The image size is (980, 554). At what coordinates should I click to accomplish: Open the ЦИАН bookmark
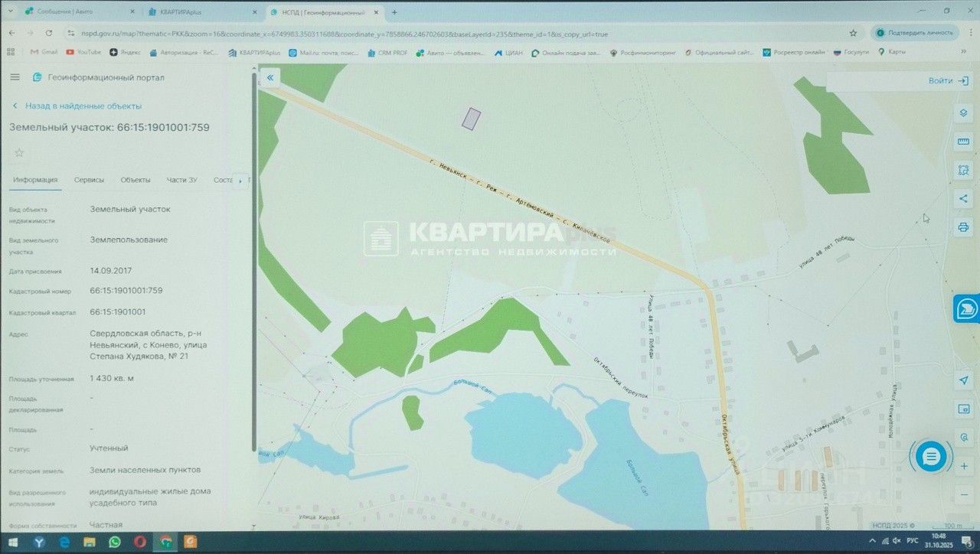coord(508,52)
